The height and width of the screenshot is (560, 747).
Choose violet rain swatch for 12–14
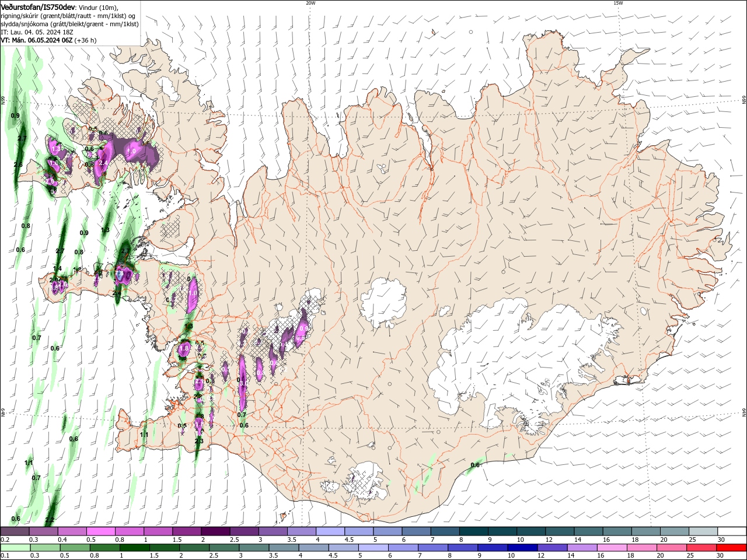pyautogui.click(x=551, y=548)
